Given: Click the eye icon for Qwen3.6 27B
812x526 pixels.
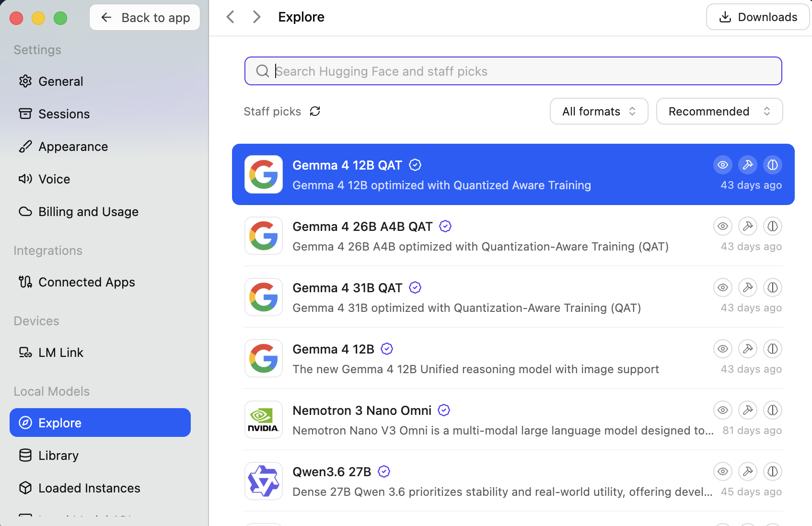Looking at the screenshot, I should point(723,471).
